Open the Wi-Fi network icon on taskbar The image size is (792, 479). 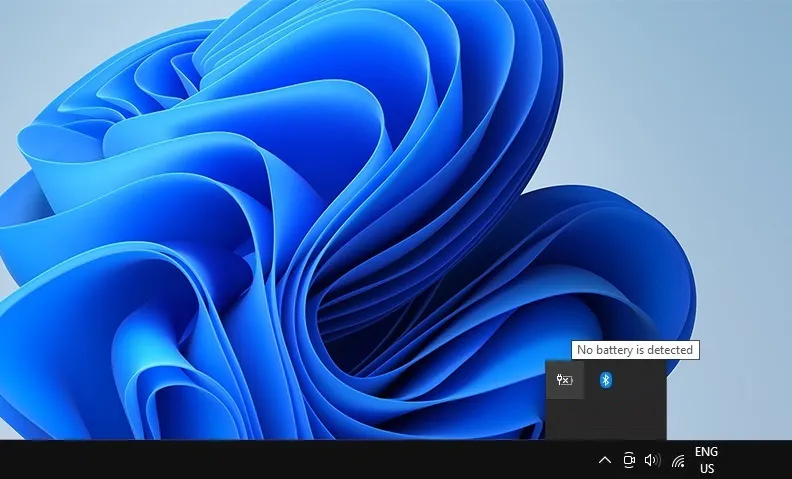678,460
